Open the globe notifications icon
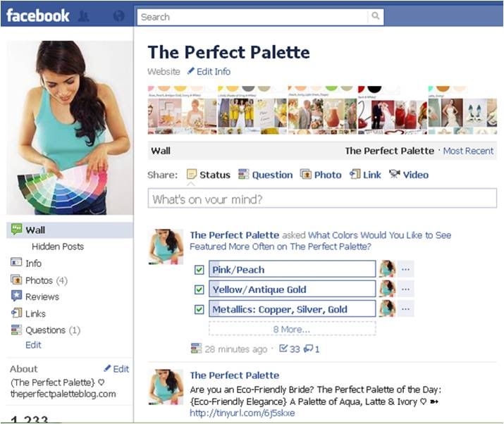The width and height of the screenshot is (504, 424). [x=119, y=16]
